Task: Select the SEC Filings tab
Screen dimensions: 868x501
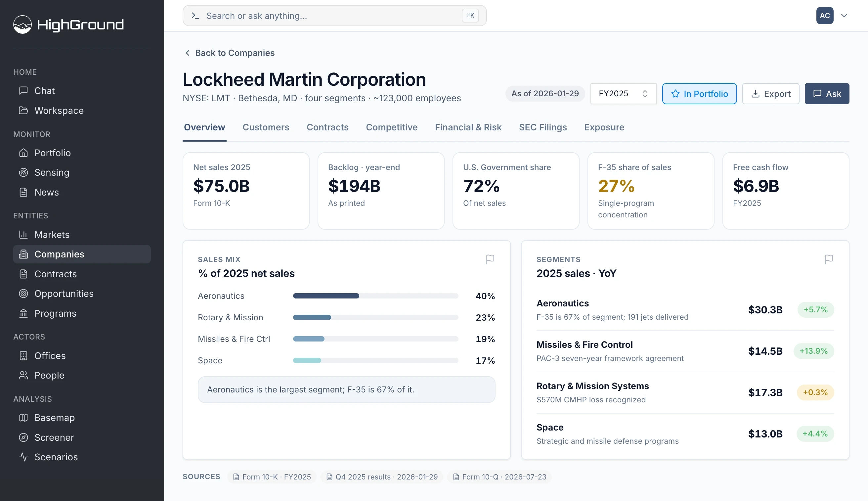Action: (x=543, y=127)
